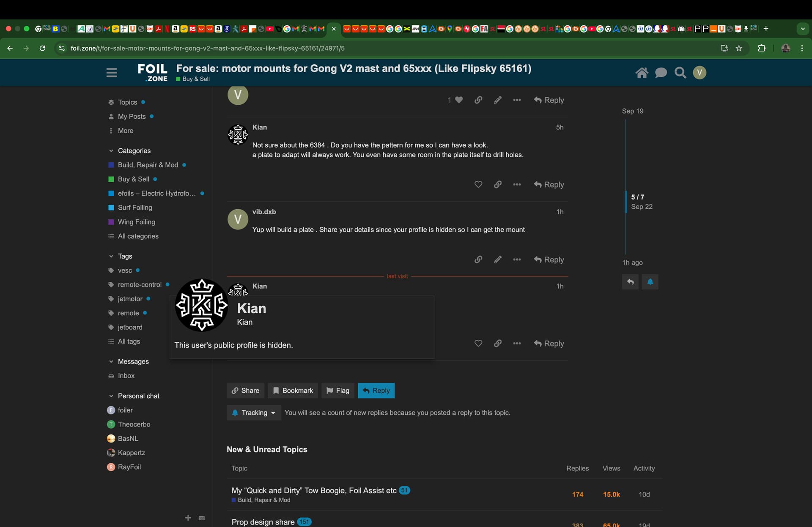Like Kian's post about the 6384

pos(478,185)
